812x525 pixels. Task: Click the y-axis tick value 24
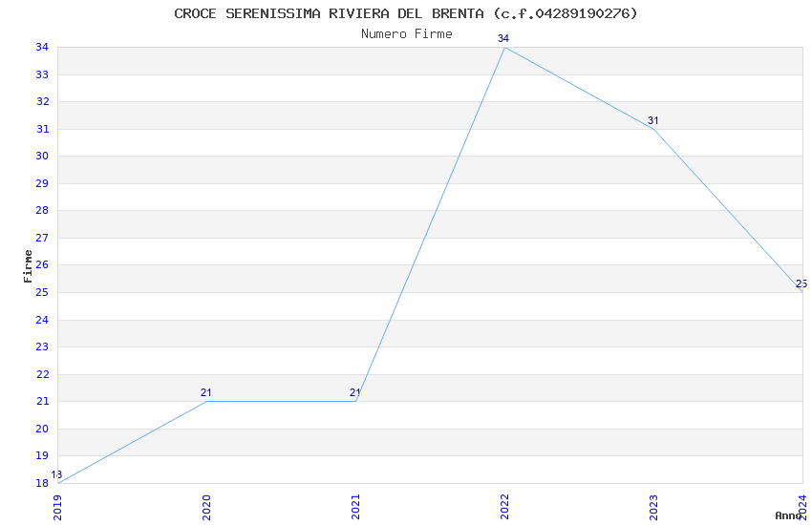[x=42, y=320]
